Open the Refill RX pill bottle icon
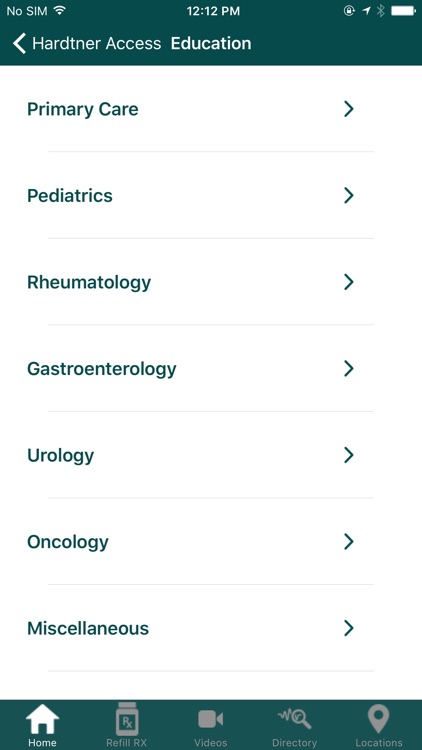The image size is (422, 750). 127,718
